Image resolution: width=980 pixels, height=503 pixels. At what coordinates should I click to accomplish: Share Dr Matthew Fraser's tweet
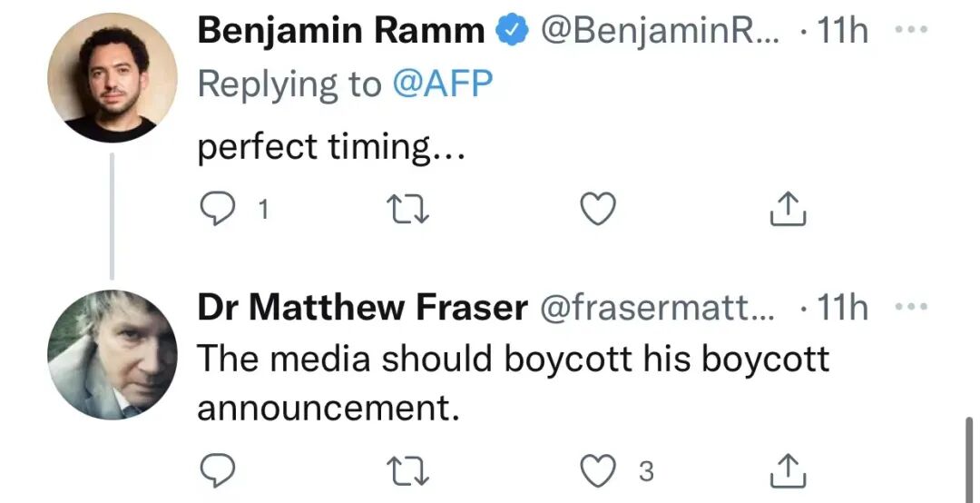point(787,471)
